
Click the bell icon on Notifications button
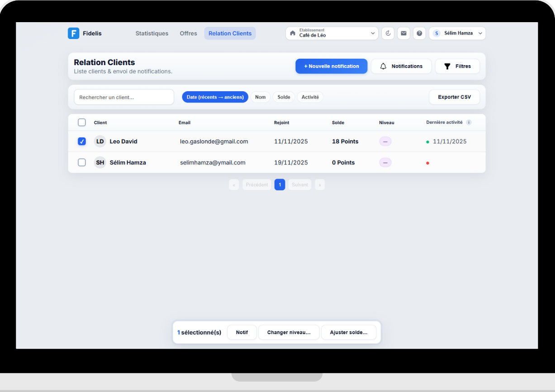(x=384, y=66)
